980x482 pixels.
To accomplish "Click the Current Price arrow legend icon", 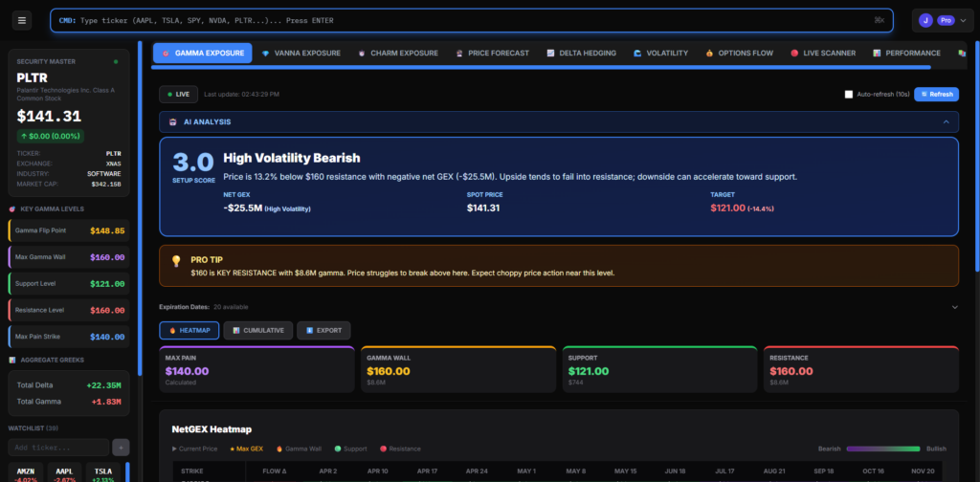I will point(174,449).
